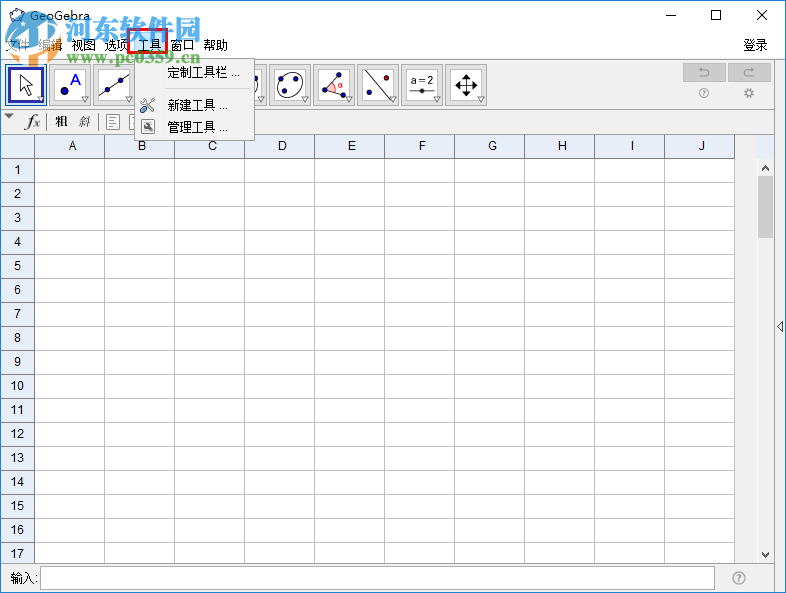The width and height of the screenshot is (786, 593).
Task: Maximize the GeoGebra window
Action: (716, 16)
